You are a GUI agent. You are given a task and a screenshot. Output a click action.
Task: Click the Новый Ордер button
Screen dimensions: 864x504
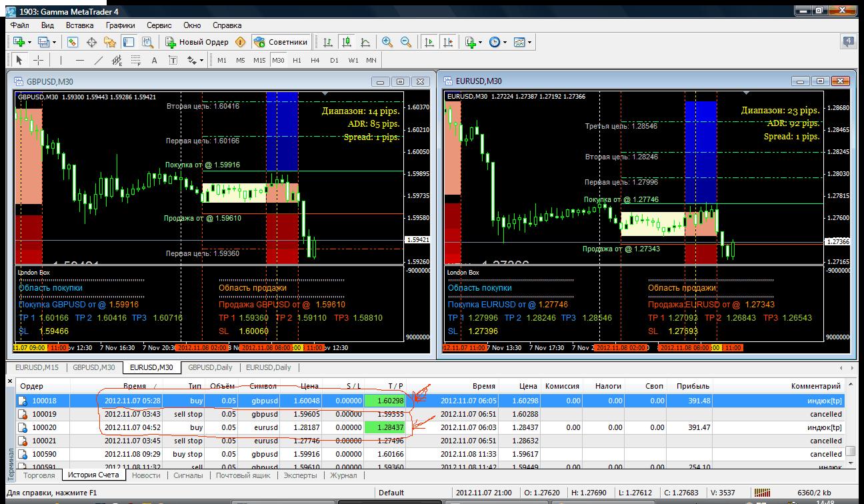coord(197,42)
